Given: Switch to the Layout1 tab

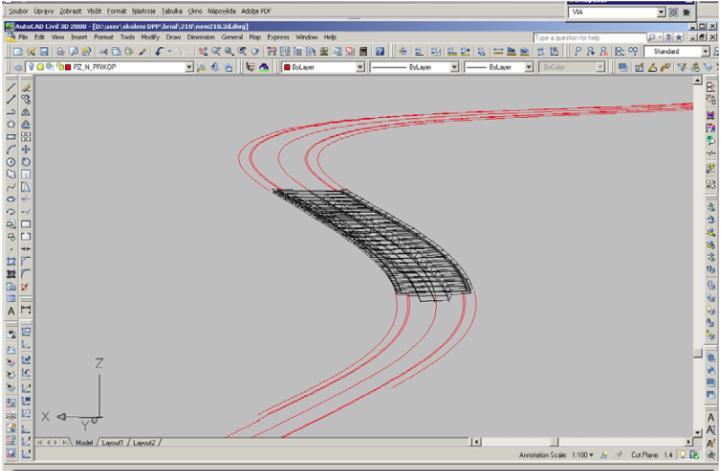Looking at the screenshot, I should tap(112, 442).
